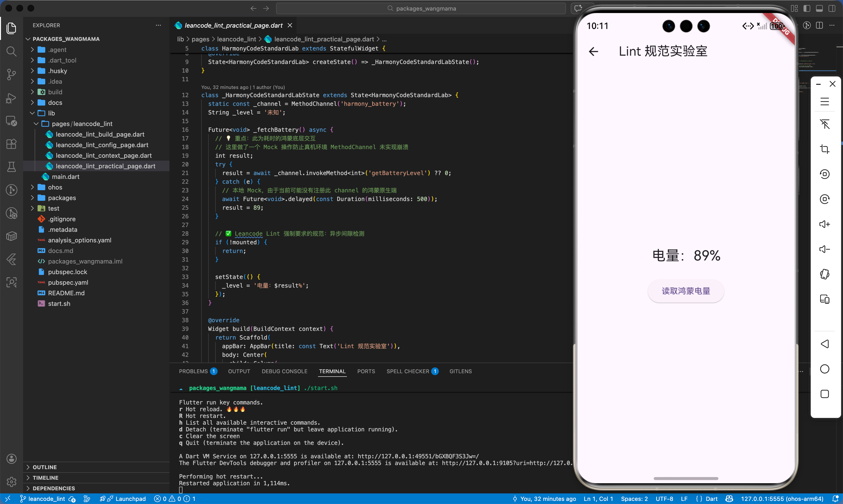Toggle the secondary side bar layout icon
The image size is (843, 504).
(x=832, y=8)
